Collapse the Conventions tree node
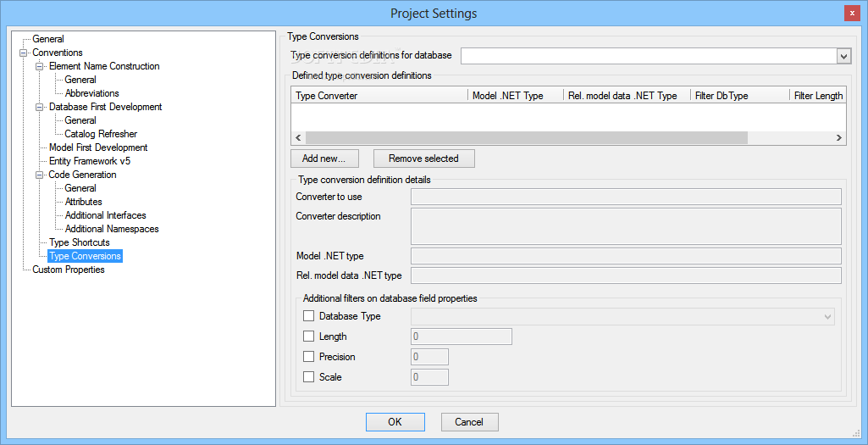 pyautogui.click(x=23, y=53)
